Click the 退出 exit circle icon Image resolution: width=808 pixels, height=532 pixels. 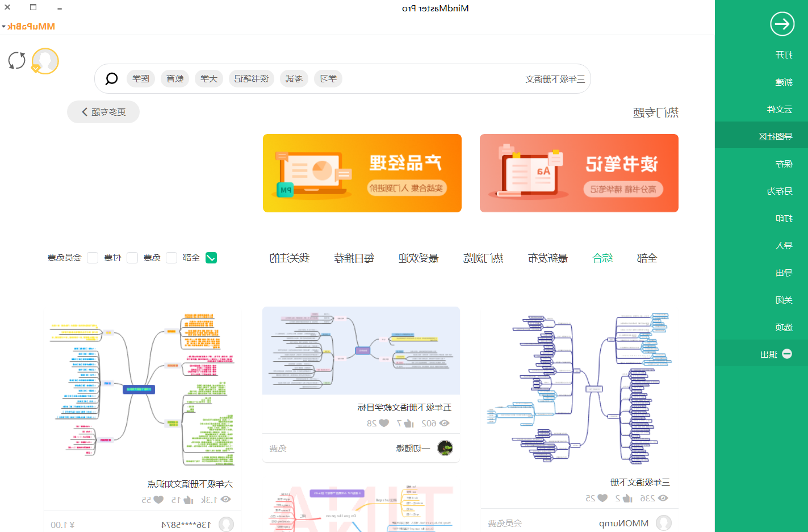pyautogui.click(x=787, y=354)
